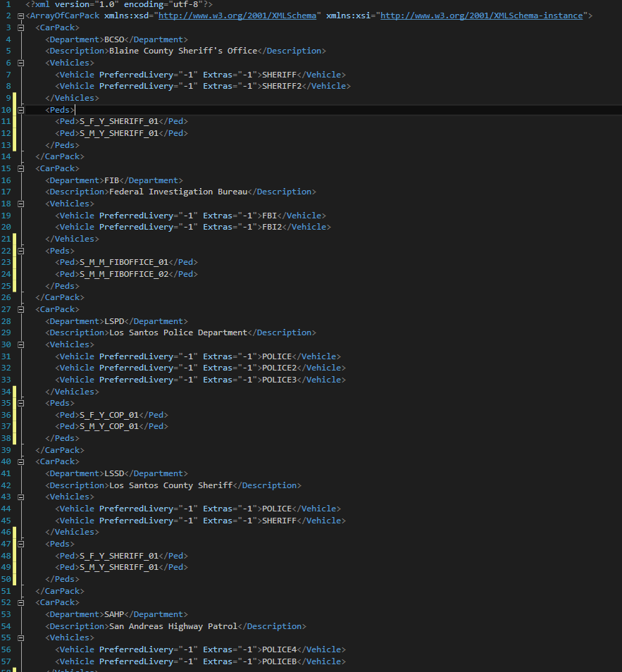Image resolution: width=622 pixels, height=672 pixels.
Task: Click the utf-8 encoding value on line 1
Action: [186, 4]
